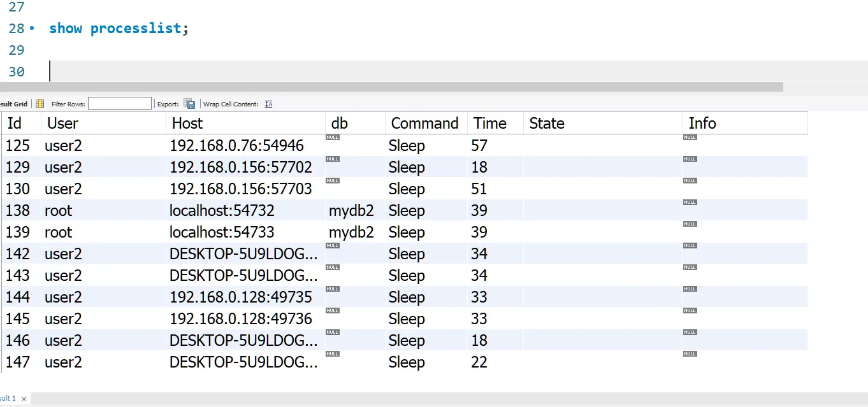Screen dimensions: 868x407
Task: Click the Result Grid sidebar tab
Action: pos(14,103)
